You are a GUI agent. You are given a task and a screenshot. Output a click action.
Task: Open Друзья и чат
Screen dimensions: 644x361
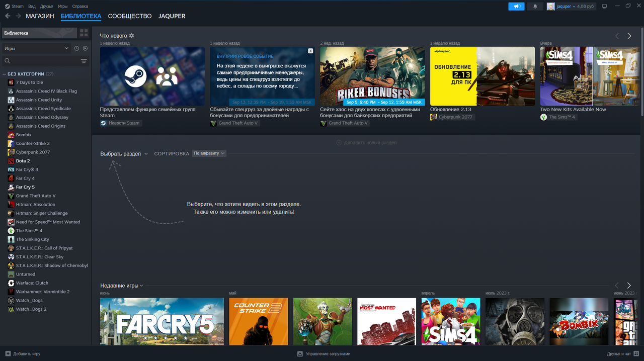click(x=622, y=353)
